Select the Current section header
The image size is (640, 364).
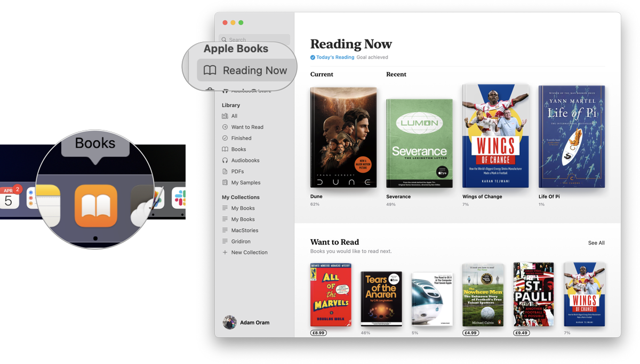point(322,74)
